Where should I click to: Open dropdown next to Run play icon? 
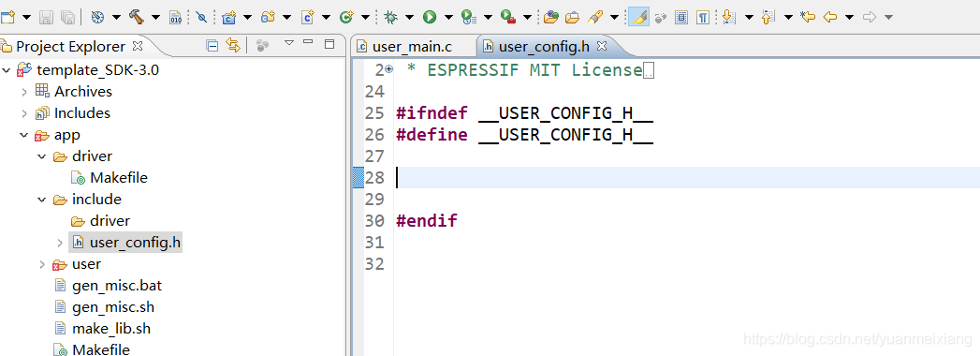(x=447, y=17)
